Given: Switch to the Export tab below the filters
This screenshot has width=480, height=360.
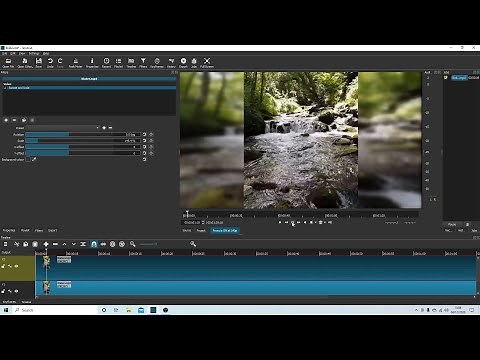Looking at the screenshot, I should click(x=53, y=230).
